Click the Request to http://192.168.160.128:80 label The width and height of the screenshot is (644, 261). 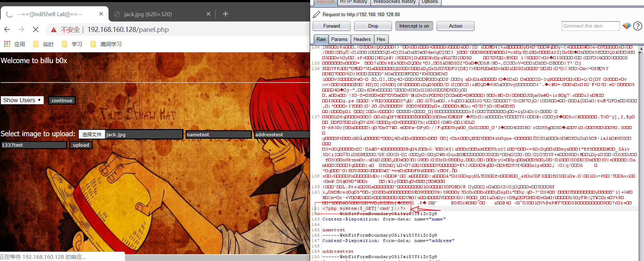click(361, 14)
